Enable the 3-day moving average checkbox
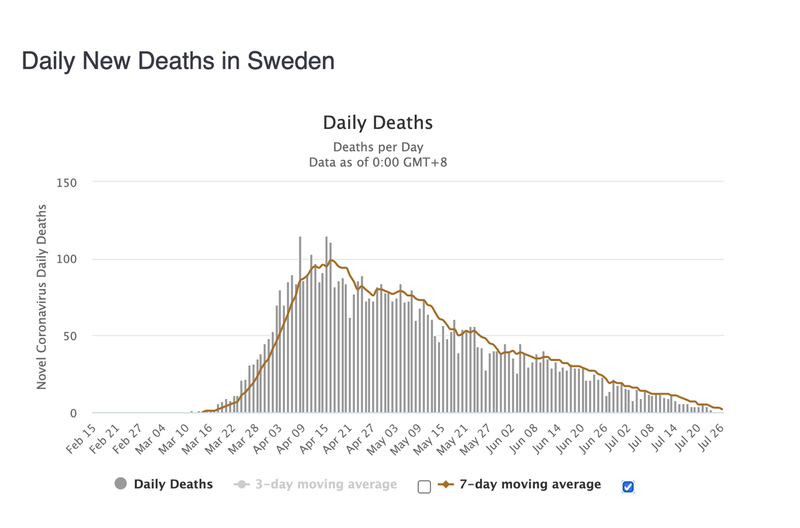The image size is (800, 528). tap(424, 487)
